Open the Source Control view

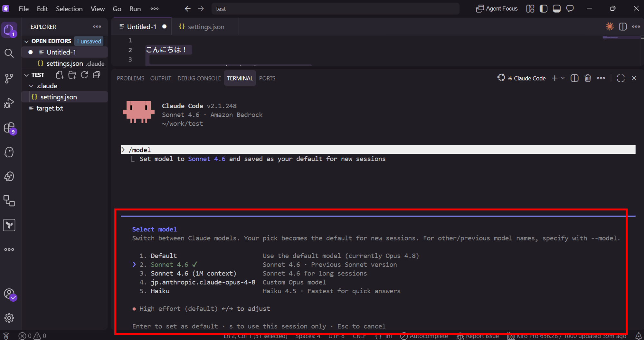tap(9, 78)
